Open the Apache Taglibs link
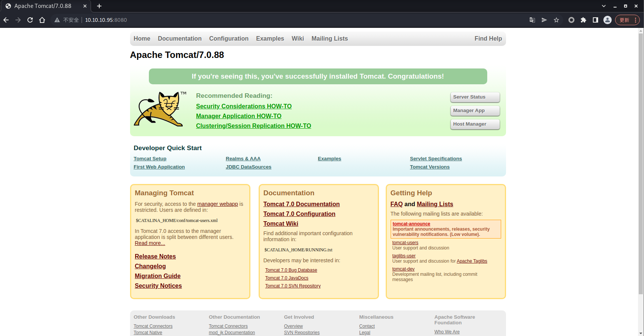This screenshot has width=644, height=336. tap(472, 261)
